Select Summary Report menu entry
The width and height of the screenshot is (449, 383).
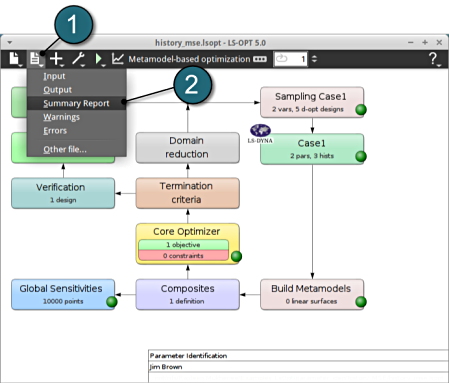coord(77,103)
